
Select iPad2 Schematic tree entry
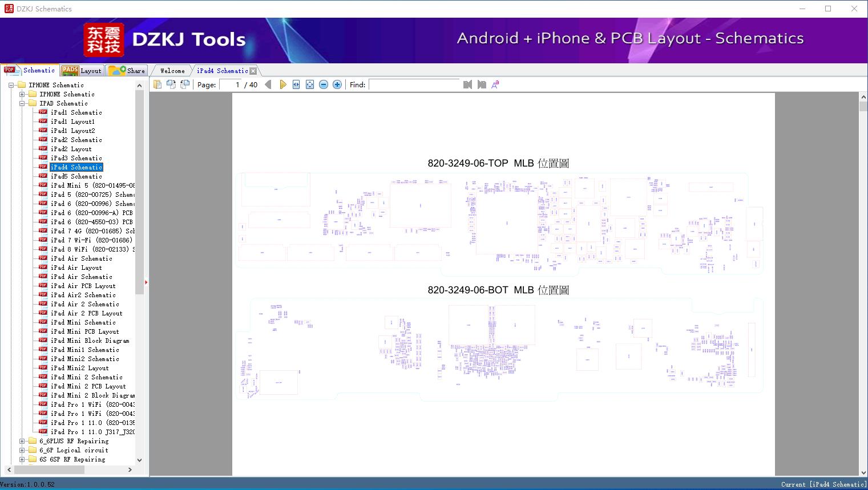click(x=76, y=140)
